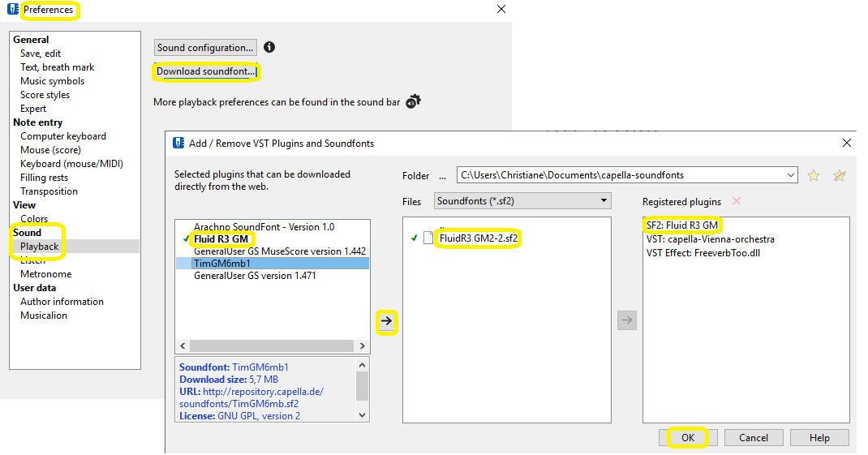
Task: Add folder to favorites with star icon
Action: [x=813, y=175]
